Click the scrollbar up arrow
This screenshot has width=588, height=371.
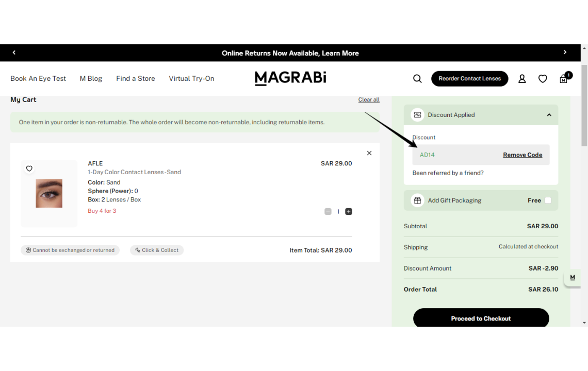(584, 48)
